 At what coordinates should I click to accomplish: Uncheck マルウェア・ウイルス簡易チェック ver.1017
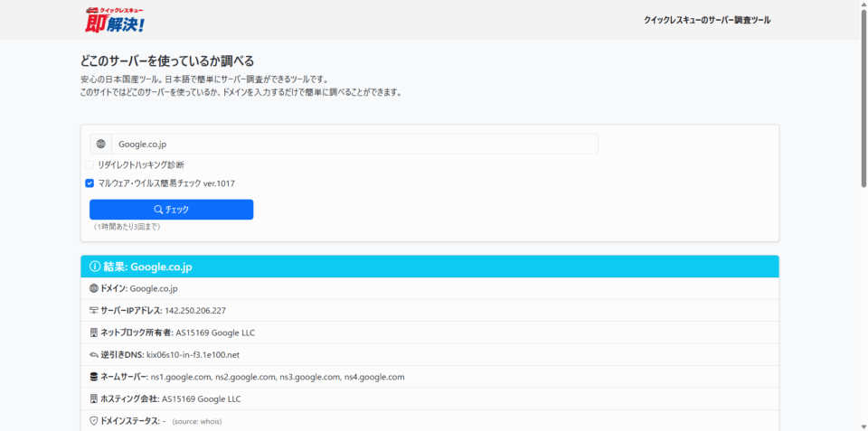point(90,183)
